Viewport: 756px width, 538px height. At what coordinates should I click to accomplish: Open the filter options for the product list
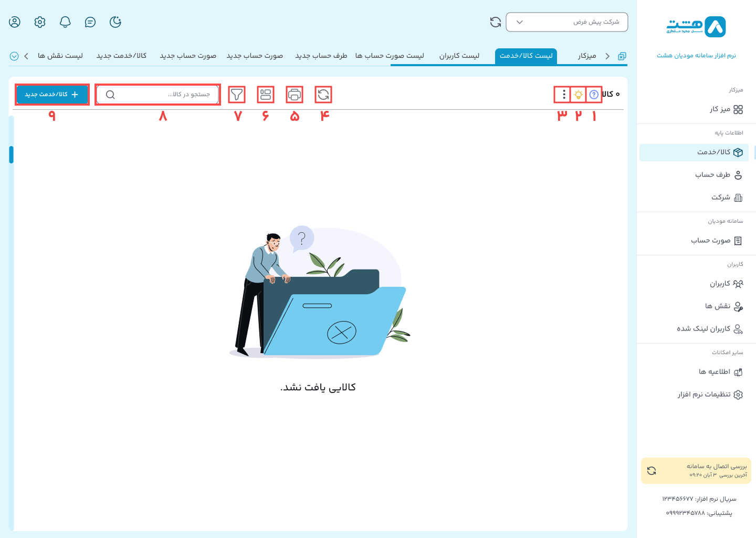click(237, 95)
